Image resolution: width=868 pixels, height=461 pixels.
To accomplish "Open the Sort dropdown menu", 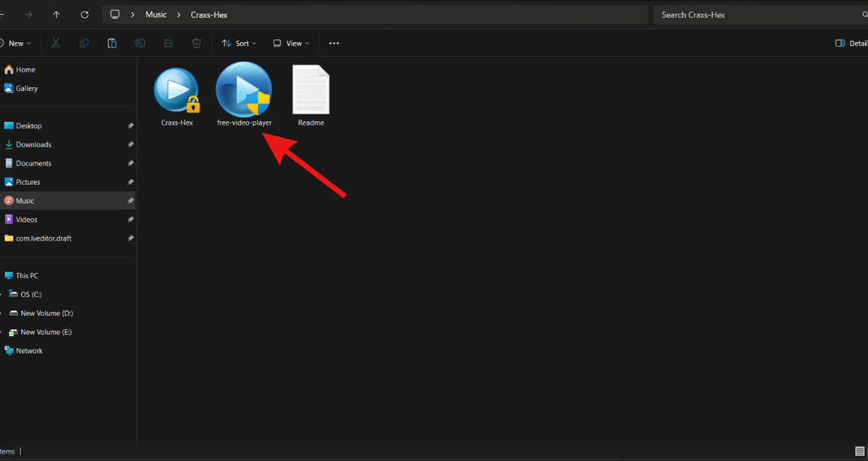I will (238, 44).
